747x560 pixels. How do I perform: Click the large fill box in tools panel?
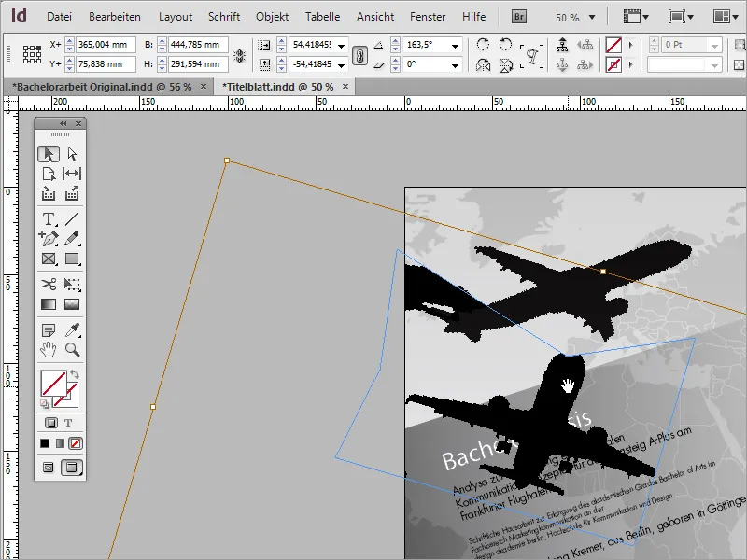point(53,384)
